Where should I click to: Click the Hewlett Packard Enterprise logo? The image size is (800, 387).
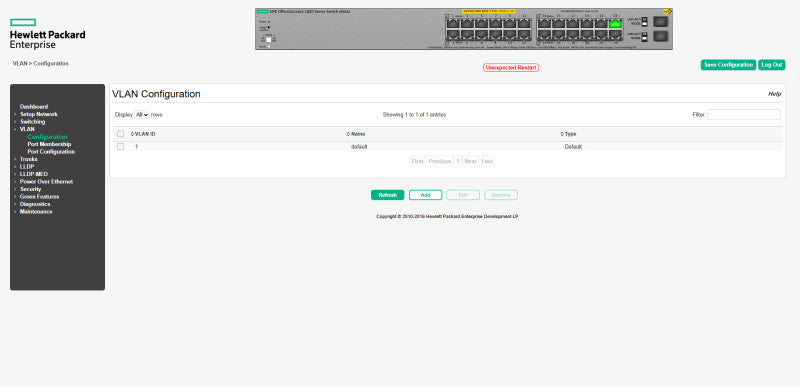pyautogui.click(x=47, y=34)
